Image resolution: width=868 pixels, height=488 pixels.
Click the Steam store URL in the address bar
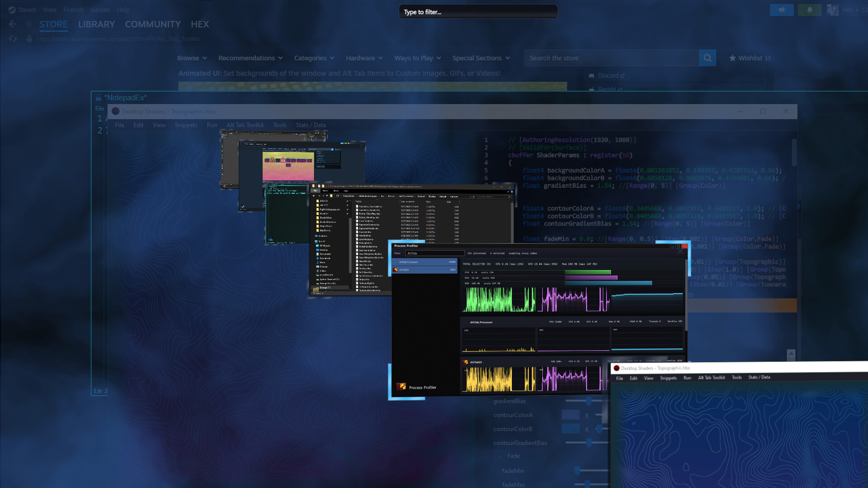(118, 39)
